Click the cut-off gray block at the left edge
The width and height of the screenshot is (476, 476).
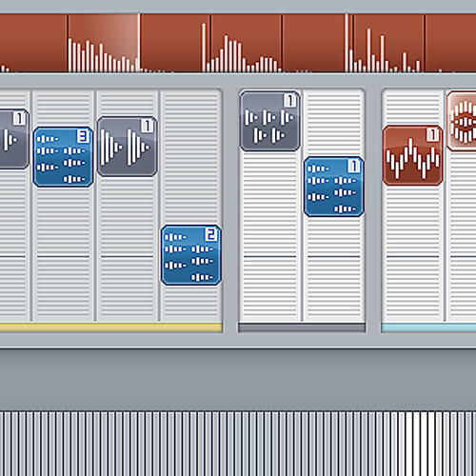tap(14, 139)
